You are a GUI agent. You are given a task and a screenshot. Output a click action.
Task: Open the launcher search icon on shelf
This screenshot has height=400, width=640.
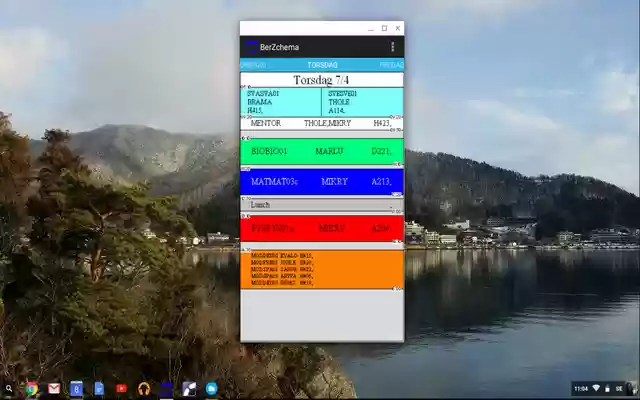click(x=9, y=388)
